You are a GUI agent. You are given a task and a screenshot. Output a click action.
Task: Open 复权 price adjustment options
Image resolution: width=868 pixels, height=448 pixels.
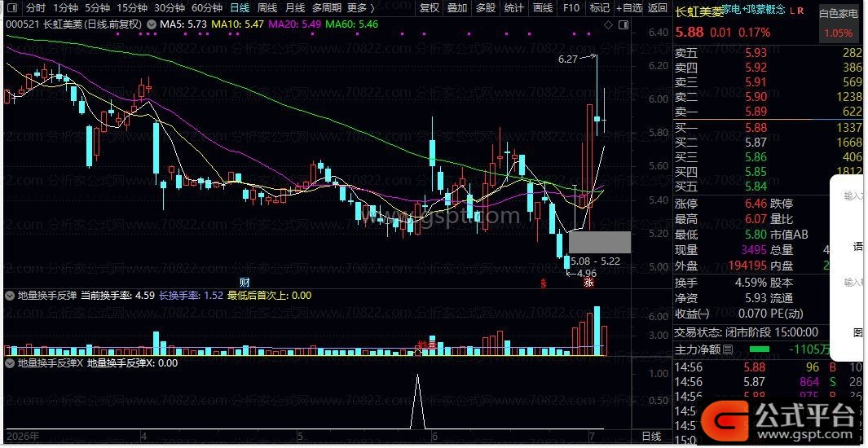click(x=429, y=8)
